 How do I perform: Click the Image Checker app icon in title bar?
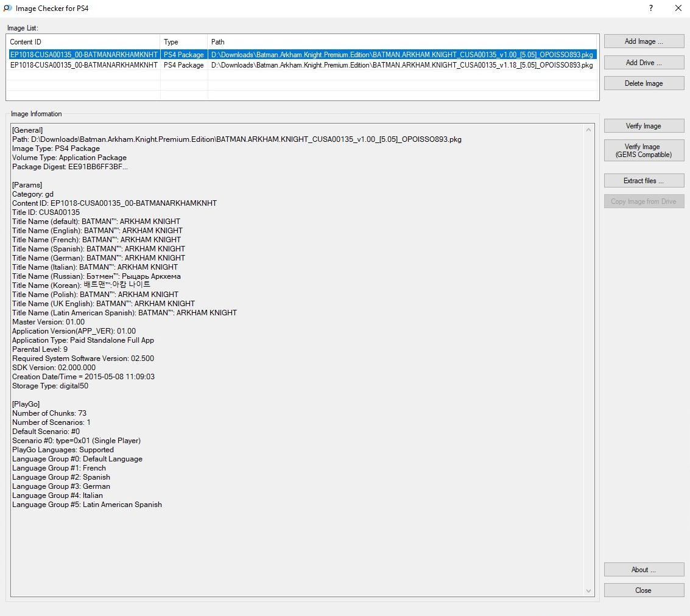click(7, 8)
